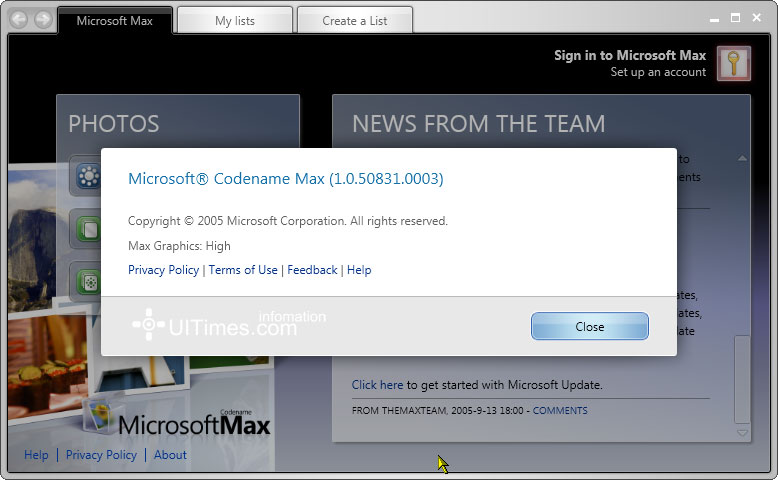Screen dimensions: 778x480
Task: Click the NEWS FROM THE TEAM heading
Action: (x=479, y=124)
